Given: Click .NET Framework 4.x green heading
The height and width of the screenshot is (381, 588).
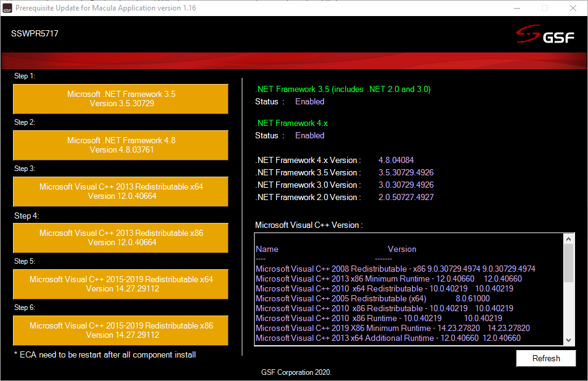Looking at the screenshot, I should click(x=292, y=123).
